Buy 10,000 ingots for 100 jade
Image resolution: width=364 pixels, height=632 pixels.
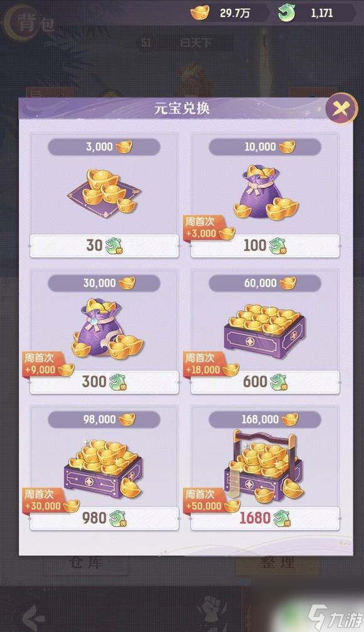[x=265, y=246]
